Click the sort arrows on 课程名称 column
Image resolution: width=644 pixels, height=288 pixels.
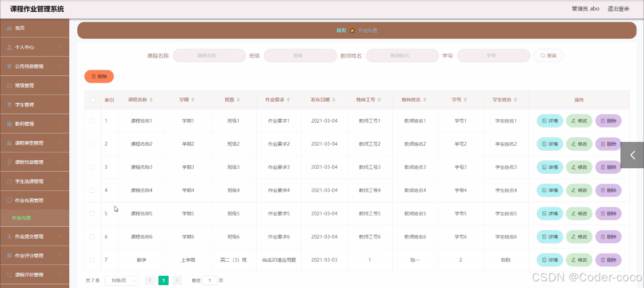tap(151, 100)
